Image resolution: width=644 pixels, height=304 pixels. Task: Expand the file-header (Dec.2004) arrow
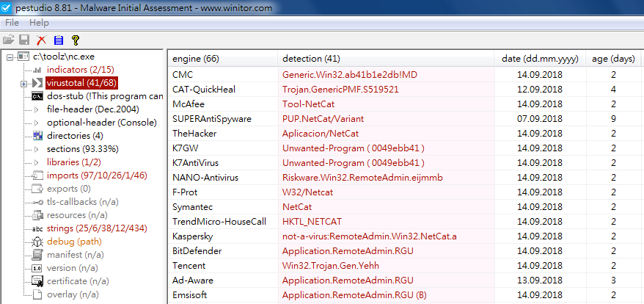(37, 109)
